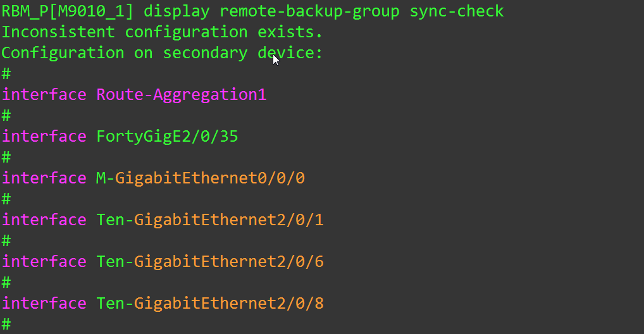Viewport: 644px width, 334px height.
Task: Click the word 'interface' before Ten-GigabitEthernet2/0/8
Action: point(44,303)
